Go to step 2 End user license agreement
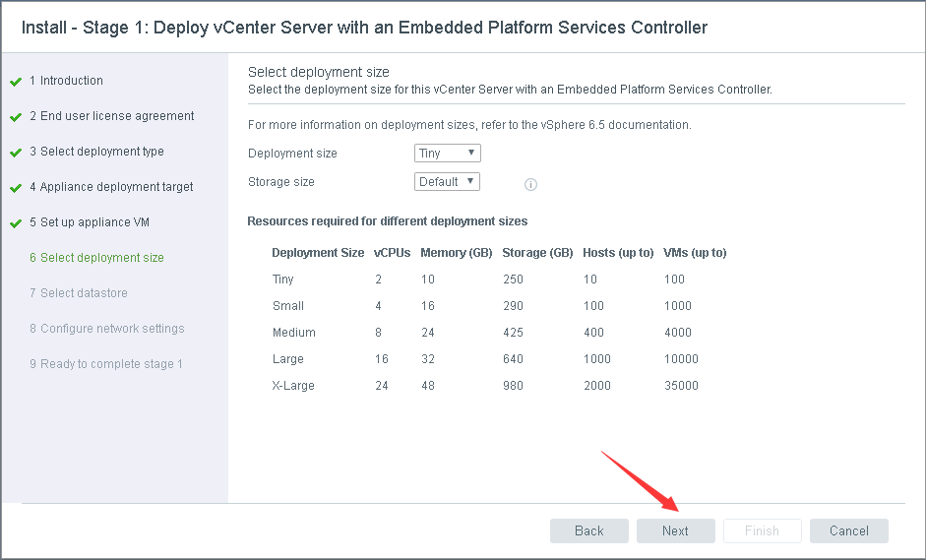The image size is (926, 560). click(111, 116)
